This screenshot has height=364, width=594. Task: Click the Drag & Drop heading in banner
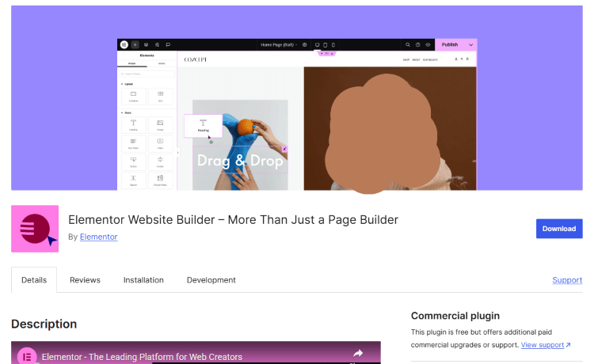tap(240, 161)
